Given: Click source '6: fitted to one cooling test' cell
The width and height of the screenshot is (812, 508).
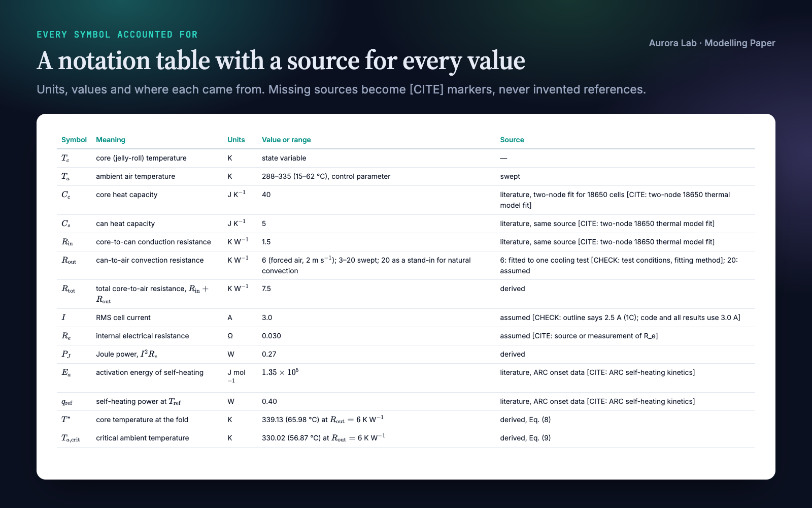Looking at the screenshot, I should coord(619,265).
